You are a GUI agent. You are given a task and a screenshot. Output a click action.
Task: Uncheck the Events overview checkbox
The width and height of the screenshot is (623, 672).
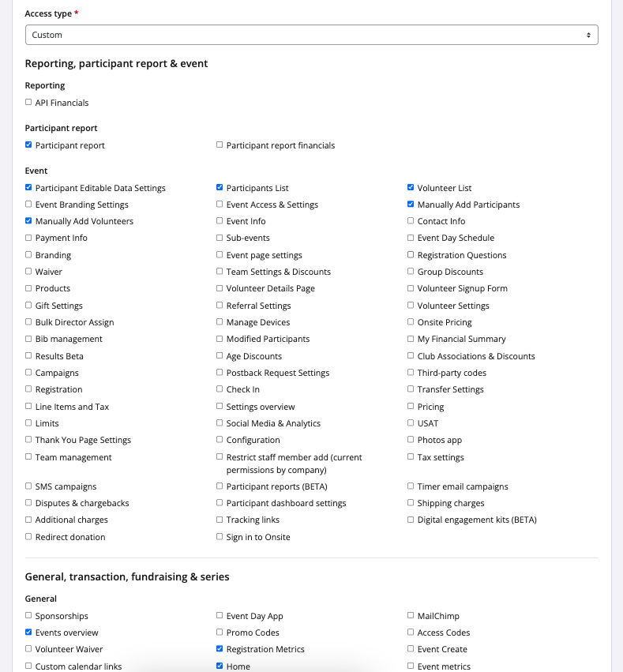28,633
